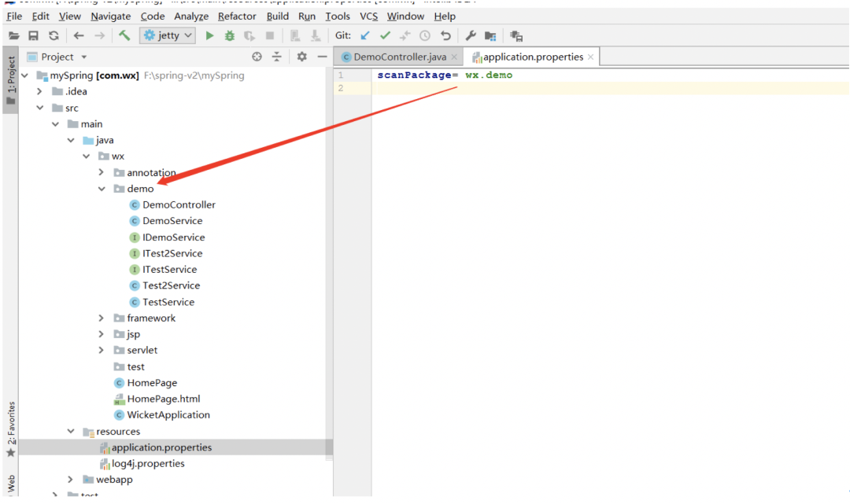Open the File menu
The width and height of the screenshot is (850, 504).
14,17
